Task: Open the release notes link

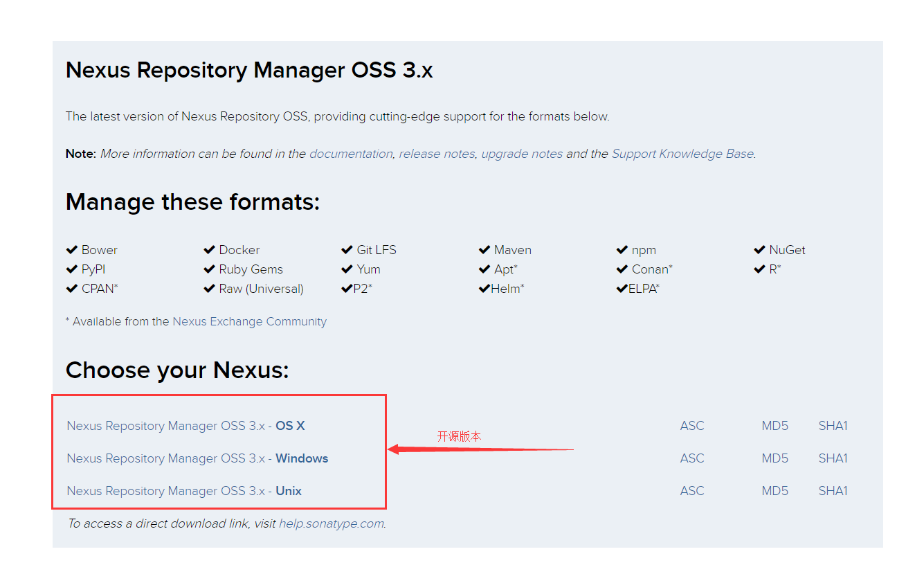Action: click(x=437, y=154)
